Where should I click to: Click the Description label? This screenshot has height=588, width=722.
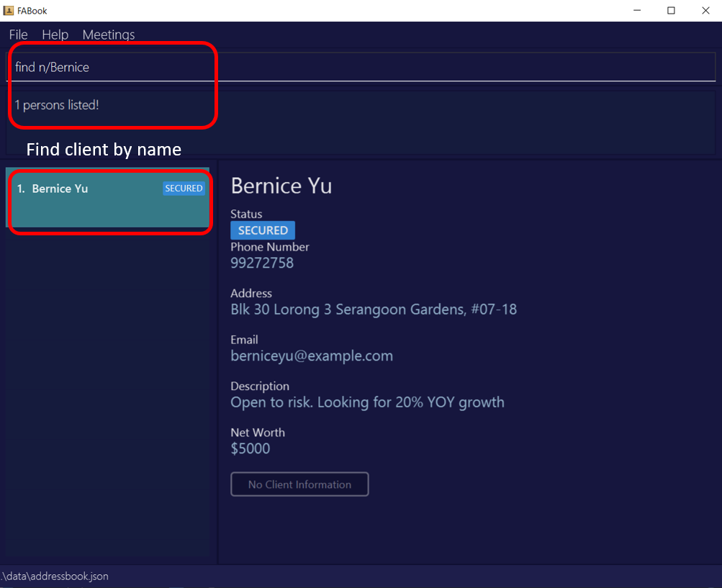point(260,386)
